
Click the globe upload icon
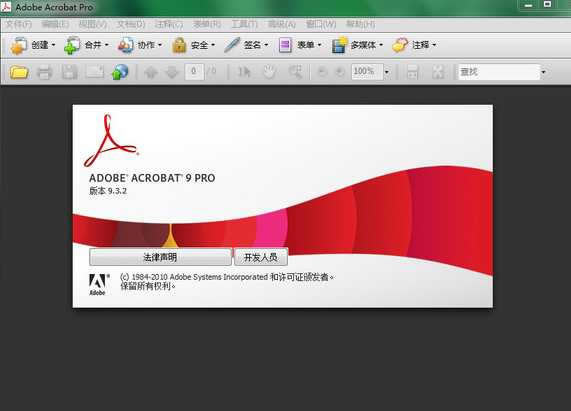click(x=120, y=72)
